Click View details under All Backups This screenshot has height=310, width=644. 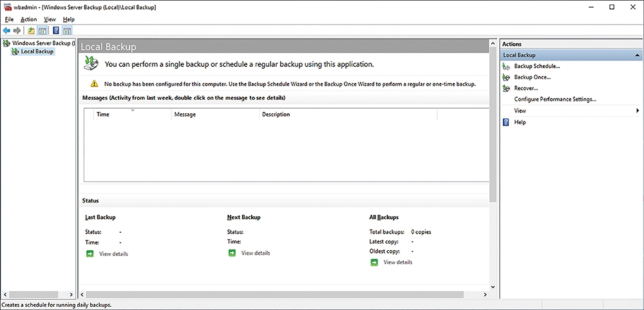pyautogui.click(x=397, y=262)
